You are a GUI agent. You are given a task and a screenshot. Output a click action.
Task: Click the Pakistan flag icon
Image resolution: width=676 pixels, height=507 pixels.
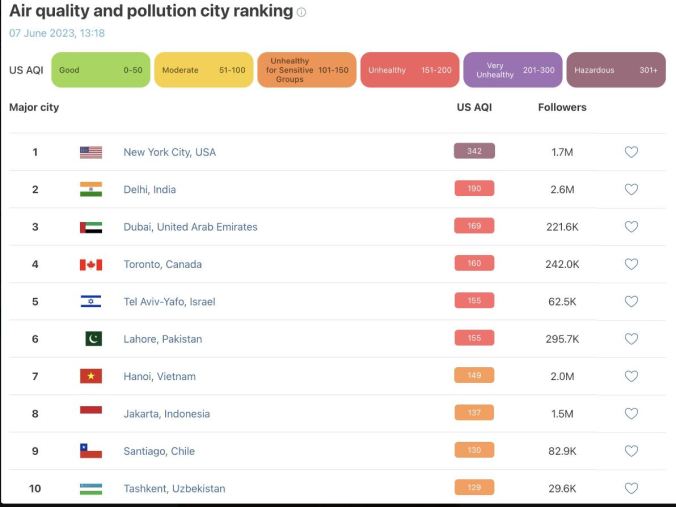tap(93, 339)
